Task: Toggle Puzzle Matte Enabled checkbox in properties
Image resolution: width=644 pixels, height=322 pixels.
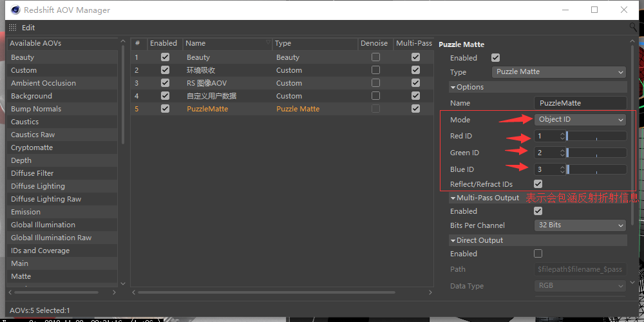Action: point(496,58)
